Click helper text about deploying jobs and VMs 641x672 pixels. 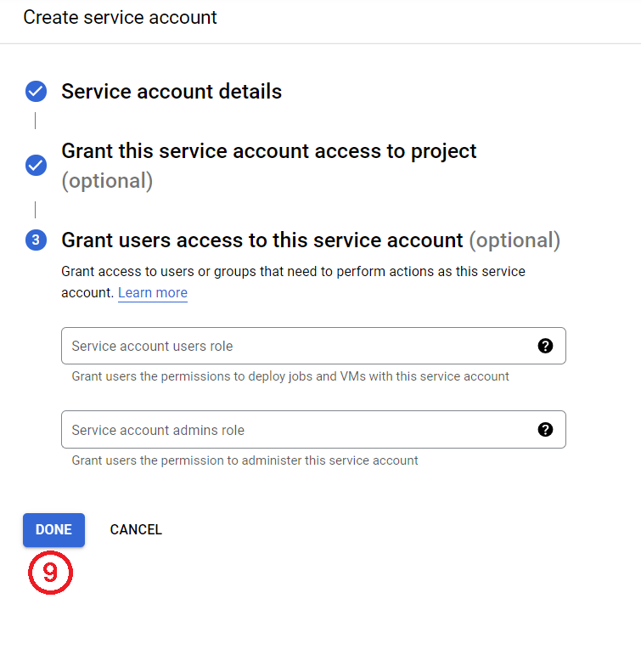coord(290,376)
